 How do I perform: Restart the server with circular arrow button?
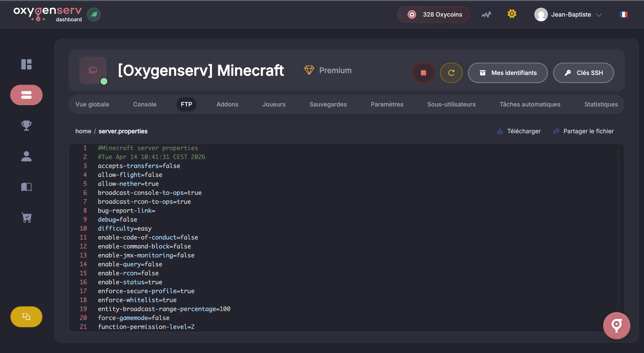[x=451, y=73]
